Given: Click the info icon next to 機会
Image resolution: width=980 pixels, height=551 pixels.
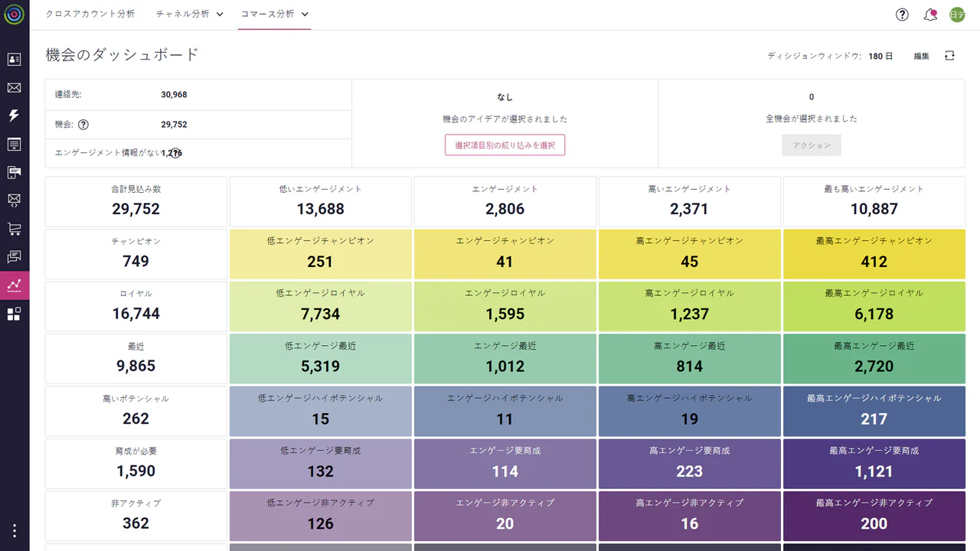Looking at the screenshot, I should point(83,125).
